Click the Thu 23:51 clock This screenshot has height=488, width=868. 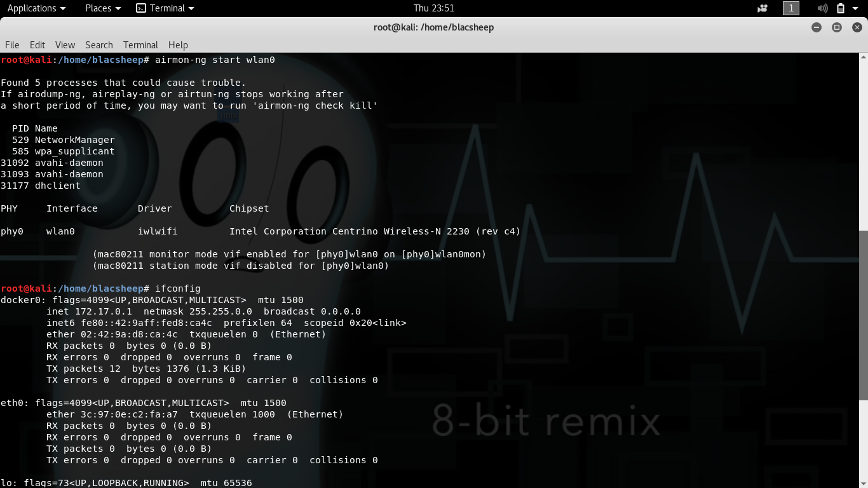[434, 8]
